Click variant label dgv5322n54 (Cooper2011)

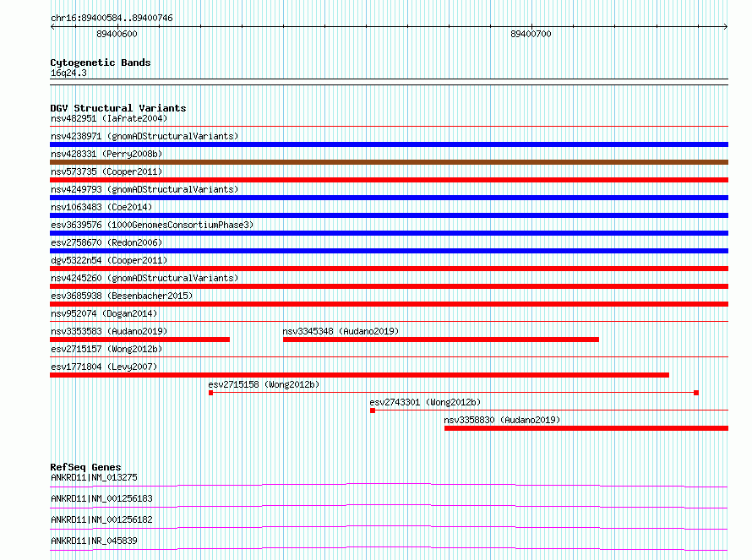[109, 260]
